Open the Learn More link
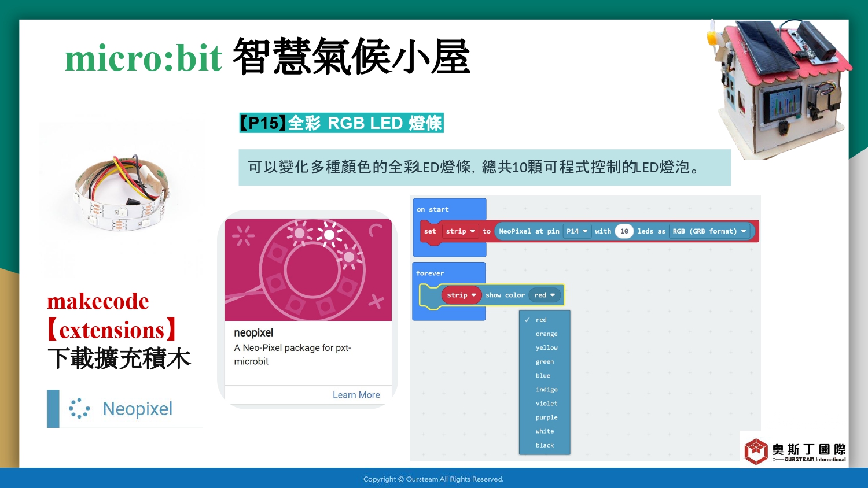The width and height of the screenshot is (868, 488). coord(356,395)
